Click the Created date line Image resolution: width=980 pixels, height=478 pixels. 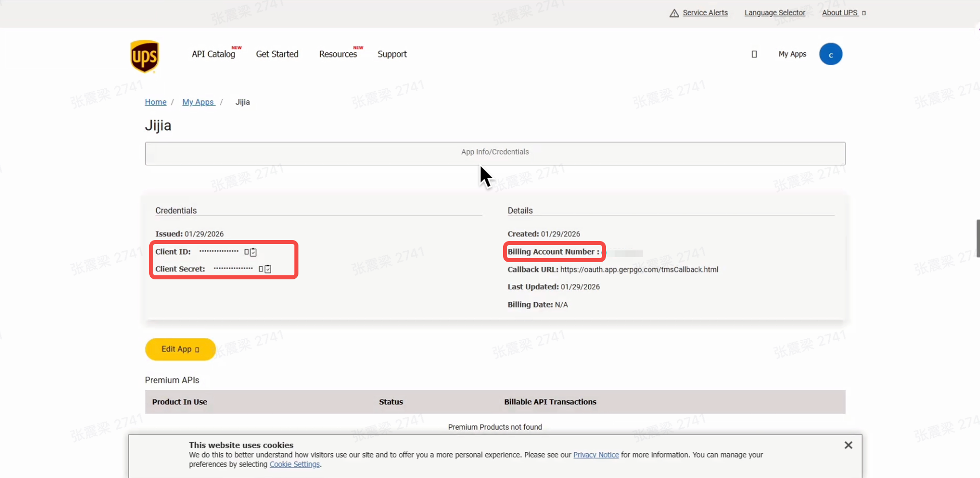544,234
